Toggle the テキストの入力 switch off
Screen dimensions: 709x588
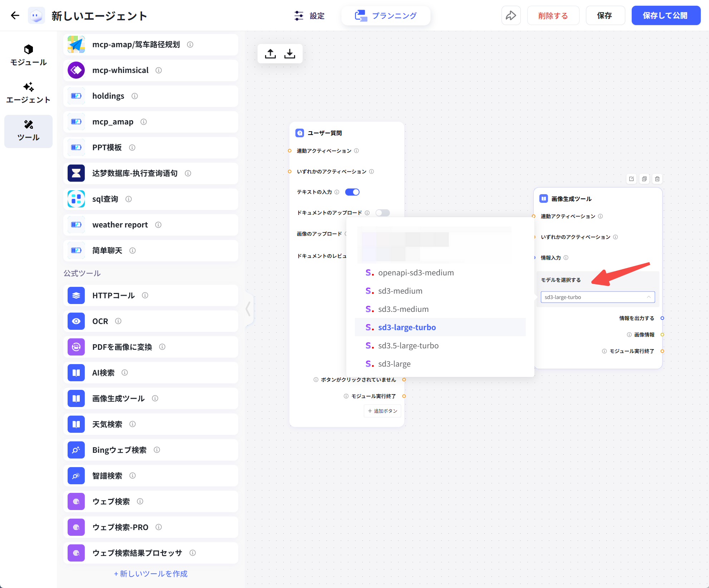[352, 192]
